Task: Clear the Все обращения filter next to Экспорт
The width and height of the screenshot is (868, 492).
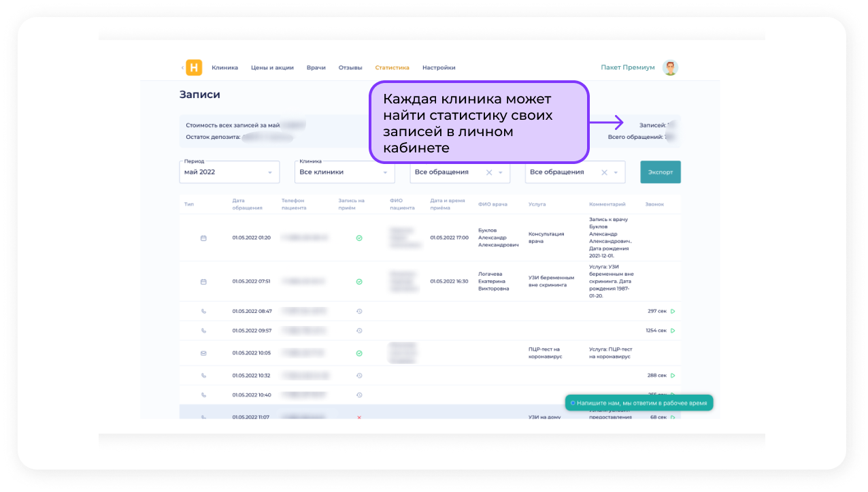Action: tap(604, 172)
